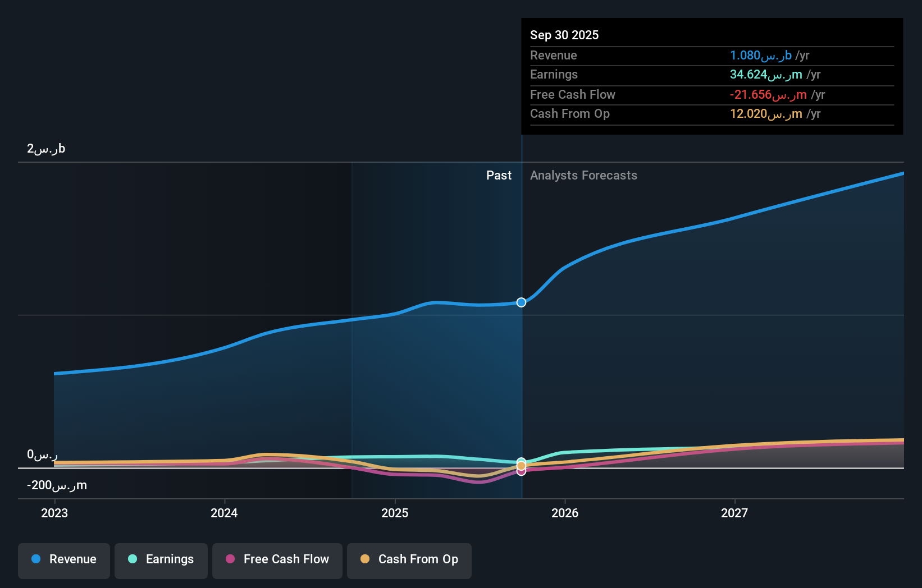The width and height of the screenshot is (922, 588).
Task: Click the Free Cash Flow marker below the axis
Action: [521, 472]
